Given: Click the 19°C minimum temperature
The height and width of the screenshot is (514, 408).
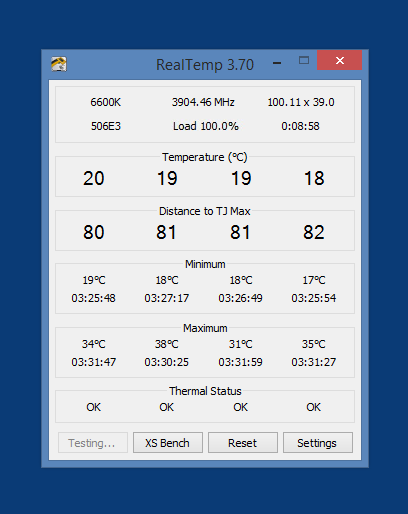Looking at the screenshot, I should pos(94,280).
